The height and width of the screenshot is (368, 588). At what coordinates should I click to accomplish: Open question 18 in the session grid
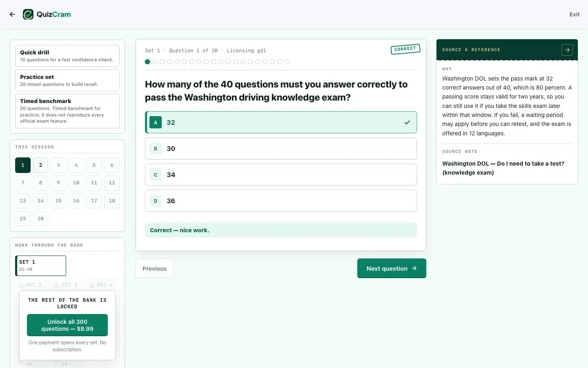pyautogui.click(x=112, y=201)
